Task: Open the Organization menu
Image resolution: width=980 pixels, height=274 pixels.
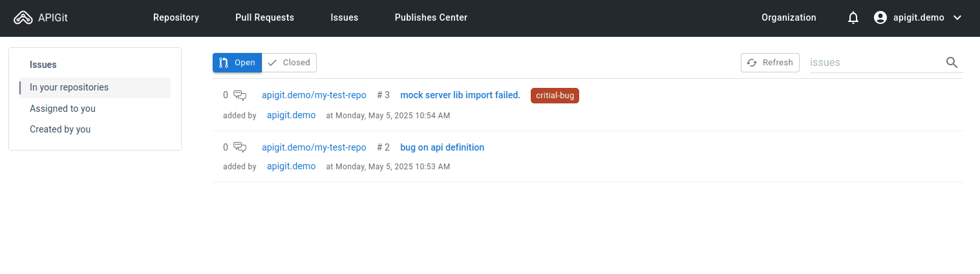Action: click(789, 17)
